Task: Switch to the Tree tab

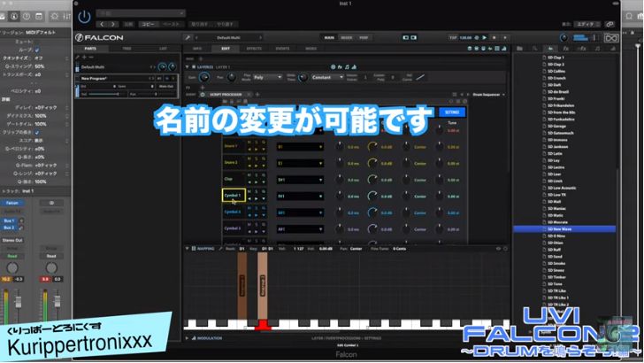Action: pyautogui.click(x=126, y=49)
